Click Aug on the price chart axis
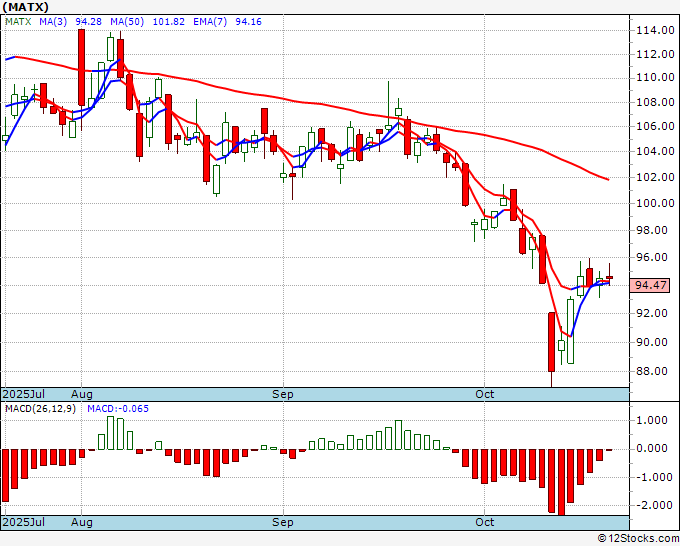Viewport: 680px width, 546px height. tap(82, 394)
